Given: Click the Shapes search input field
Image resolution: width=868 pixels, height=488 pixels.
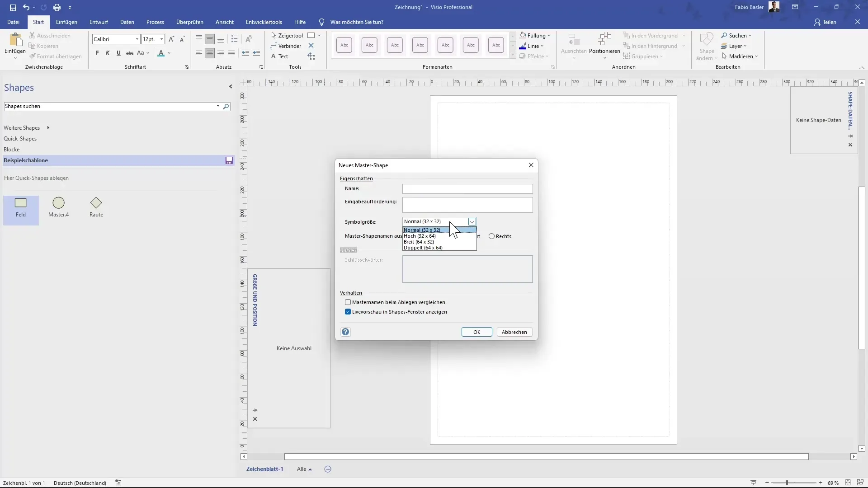Looking at the screenshot, I should point(110,106).
